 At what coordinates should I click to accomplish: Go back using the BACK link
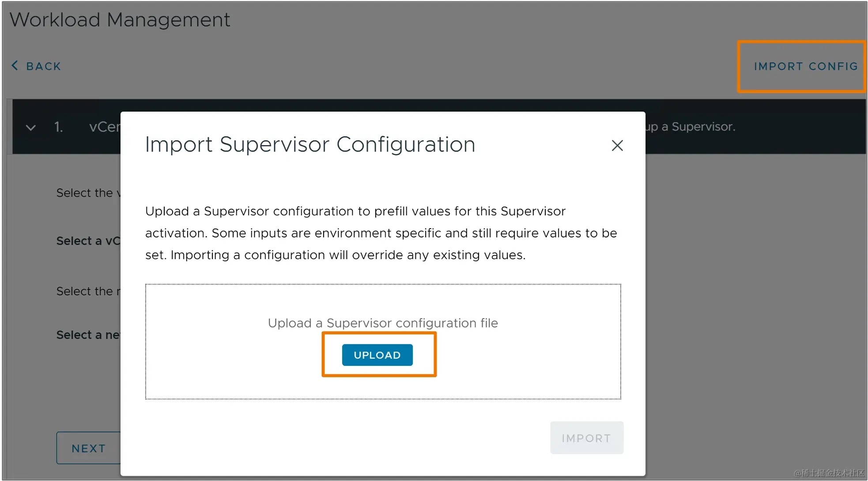click(x=43, y=66)
